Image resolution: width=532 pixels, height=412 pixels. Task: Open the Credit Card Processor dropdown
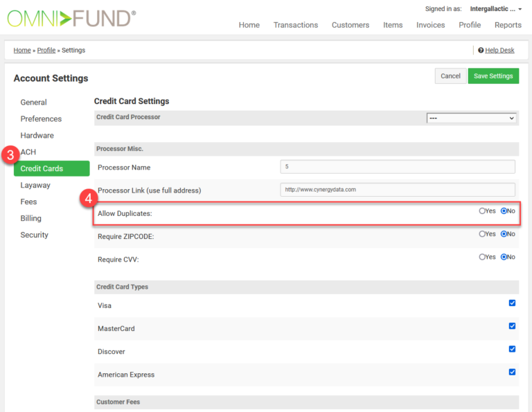(x=472, y=118)
